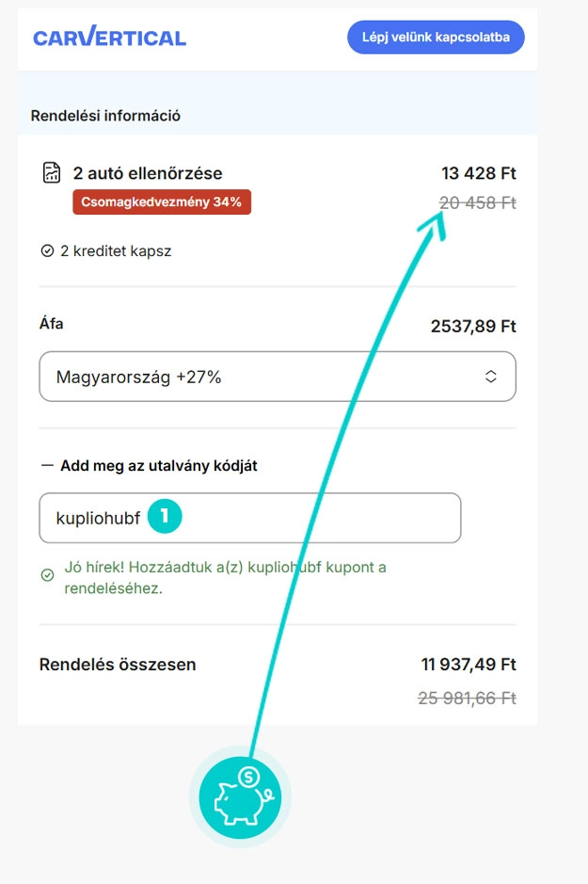Screen dimensions: 588x884
Task: Click the car report document icon
Action: coord(52,173)
